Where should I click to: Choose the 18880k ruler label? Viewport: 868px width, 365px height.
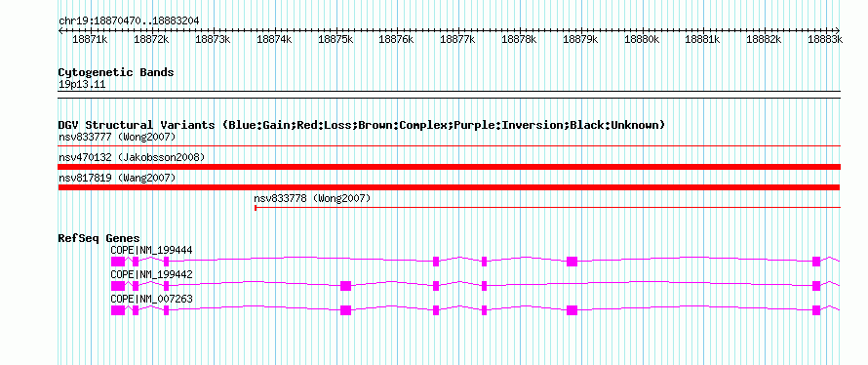pos(643,39)
